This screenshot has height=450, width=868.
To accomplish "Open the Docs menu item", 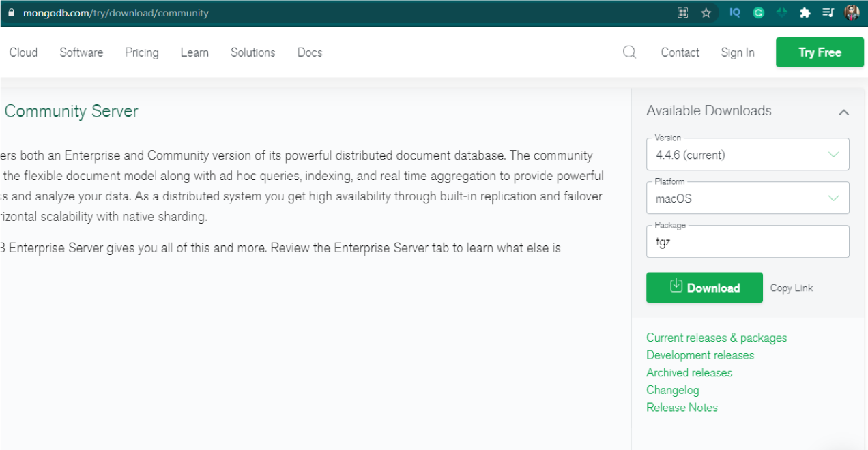I will coord(310,52).
